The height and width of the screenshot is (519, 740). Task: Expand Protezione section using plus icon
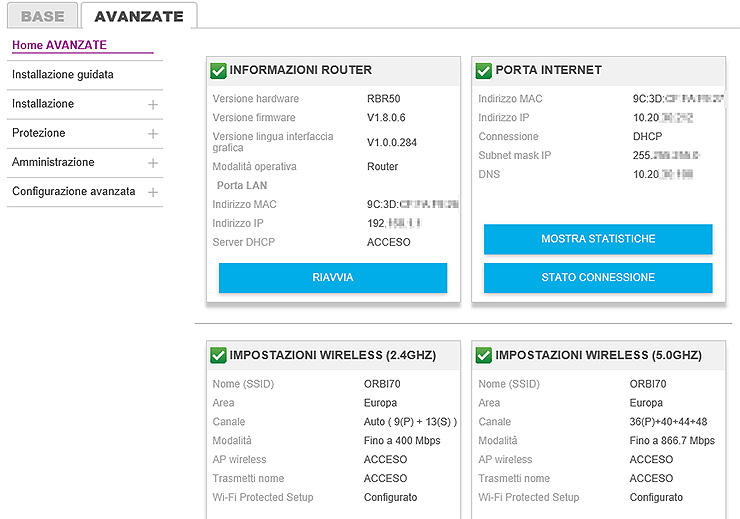coord(153,133)
